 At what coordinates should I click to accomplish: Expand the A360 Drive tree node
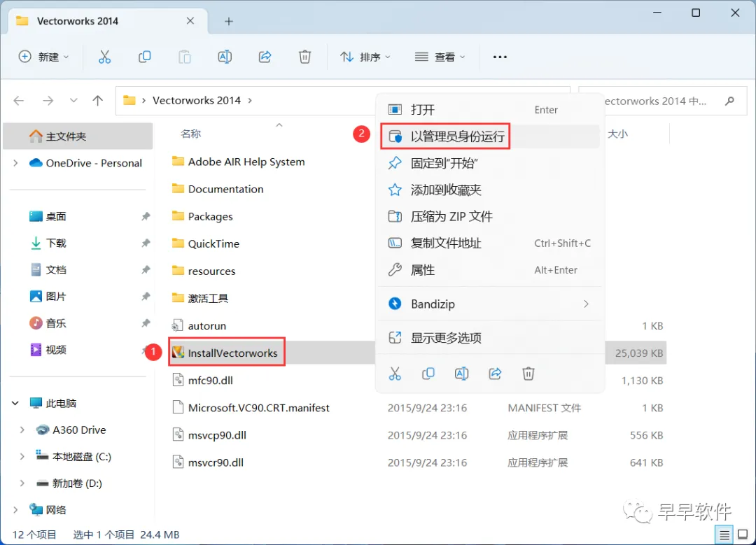click(x=22, y=430)
